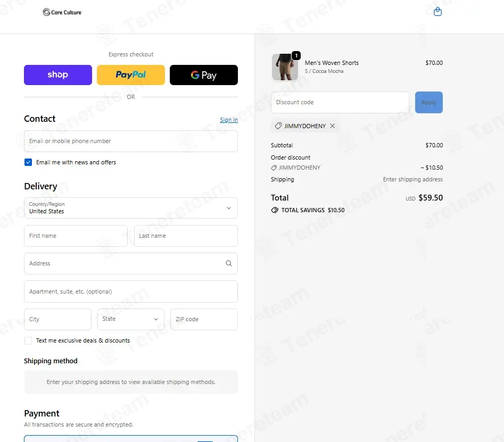Open the shopping bag cart icon
The image size is (504, 442).
pyautogui.click(x=437, y=12)
